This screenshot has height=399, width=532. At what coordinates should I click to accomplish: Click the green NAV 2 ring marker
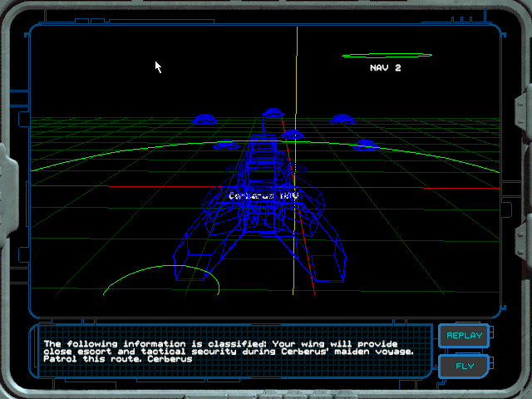(387, 56)
